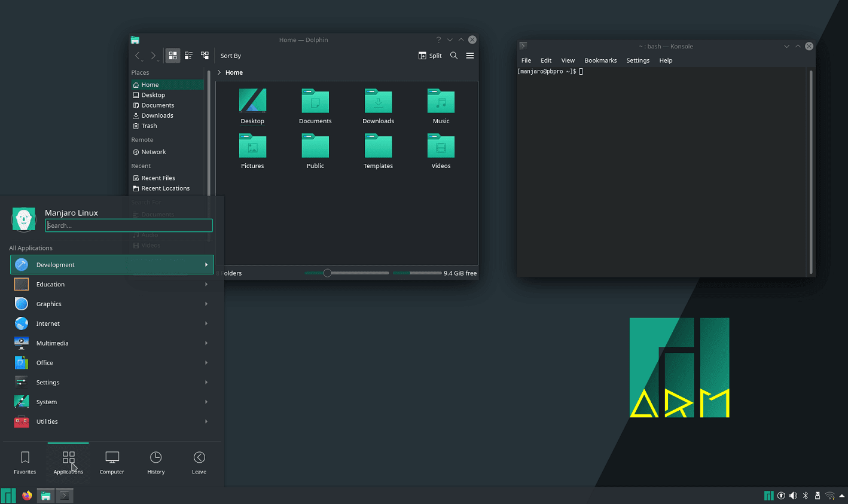This screenshot has width=848, height=504.
Task: Select the Music folder icon
Action: pos(441,106)
